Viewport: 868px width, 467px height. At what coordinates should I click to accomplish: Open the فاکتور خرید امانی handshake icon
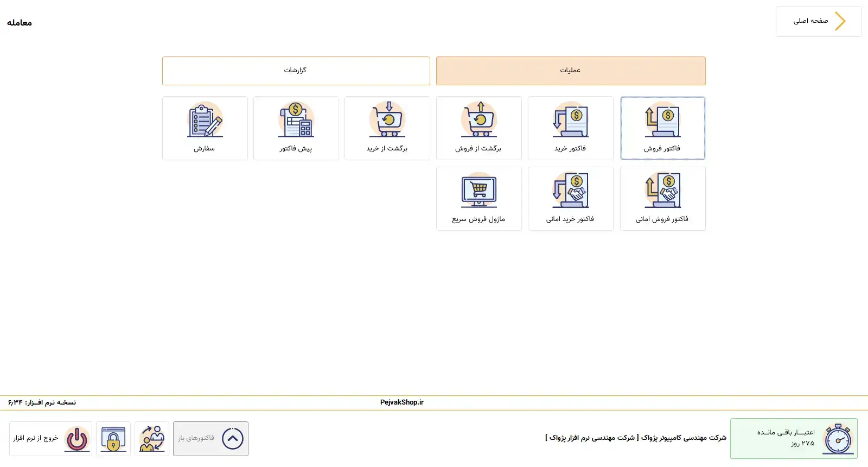click(570, 191)
